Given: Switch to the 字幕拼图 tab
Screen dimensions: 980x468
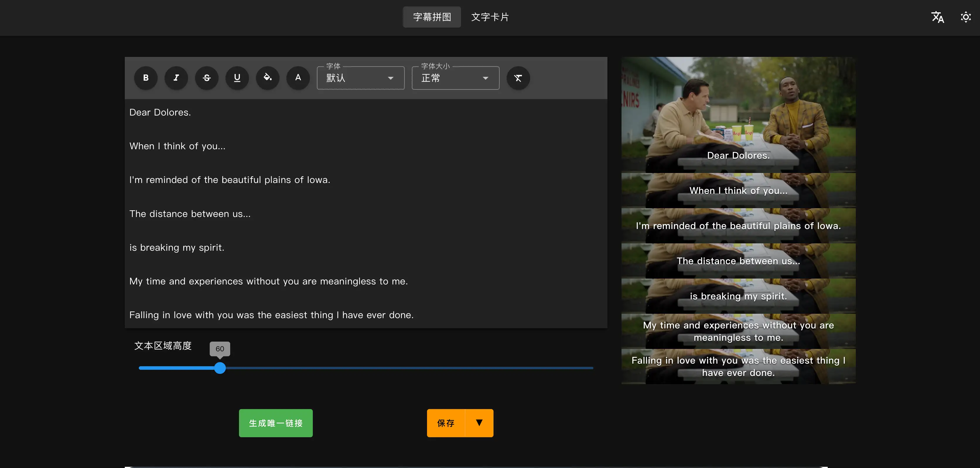Looking at the screenshot, I should tap(432, 17).
